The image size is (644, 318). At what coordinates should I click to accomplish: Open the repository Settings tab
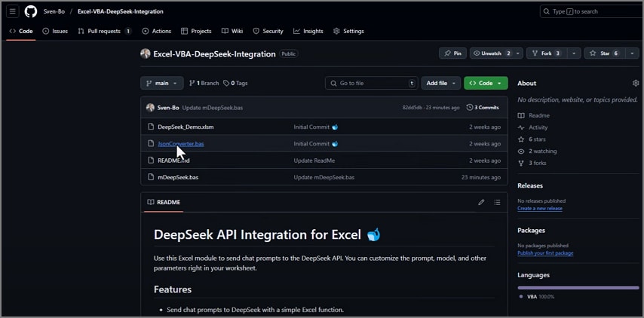pos(348,31)
